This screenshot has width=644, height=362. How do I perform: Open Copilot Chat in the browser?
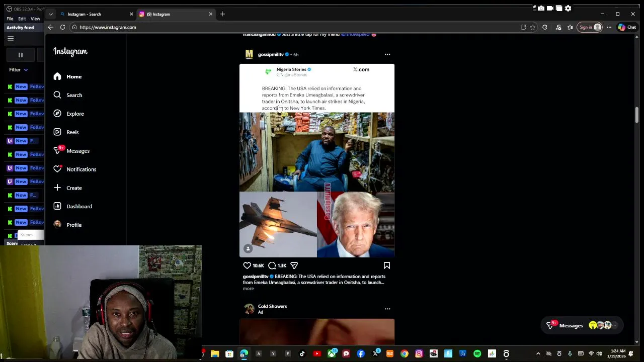[627, 27]
